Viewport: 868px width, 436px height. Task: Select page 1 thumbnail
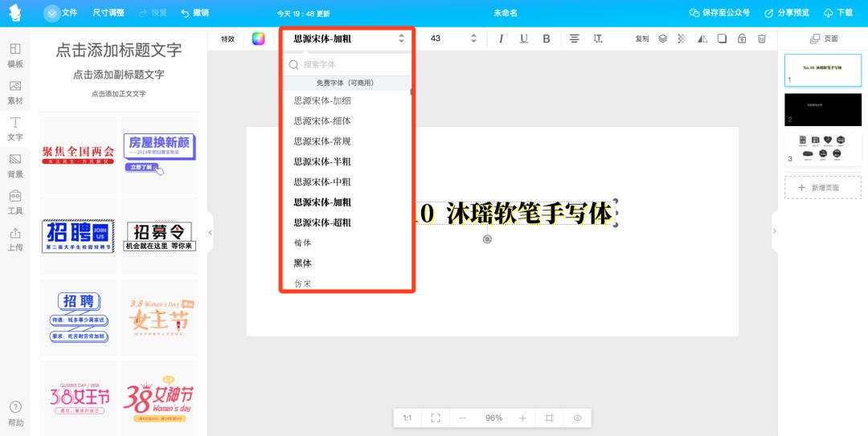pos(823,71)
